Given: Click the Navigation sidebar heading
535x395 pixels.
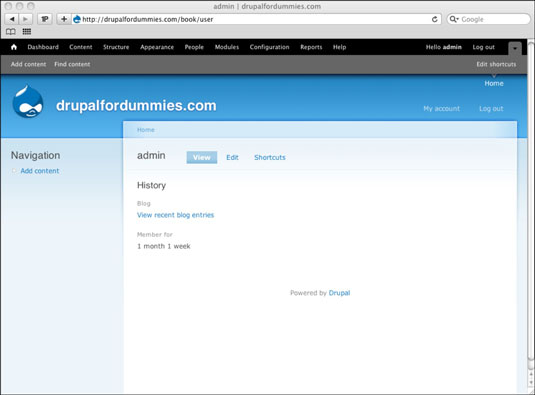Looking at the screenshot, I should coord(35,156).
